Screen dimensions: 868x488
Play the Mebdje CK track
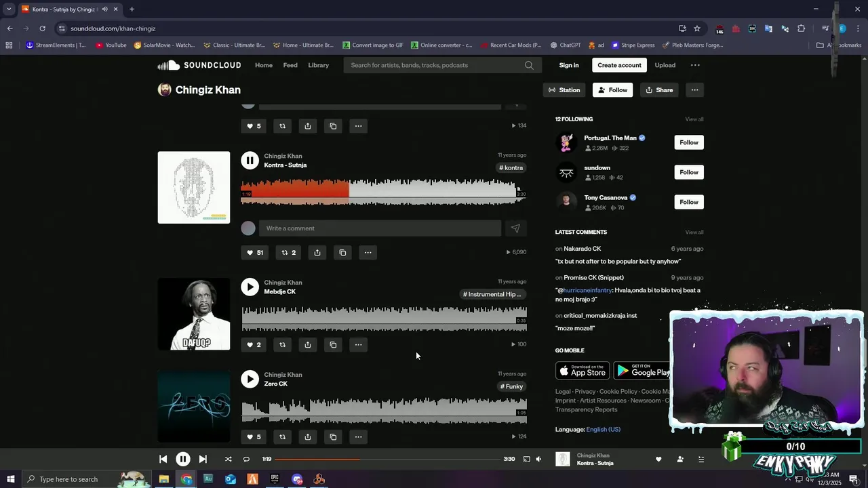(x=250, y=287)
